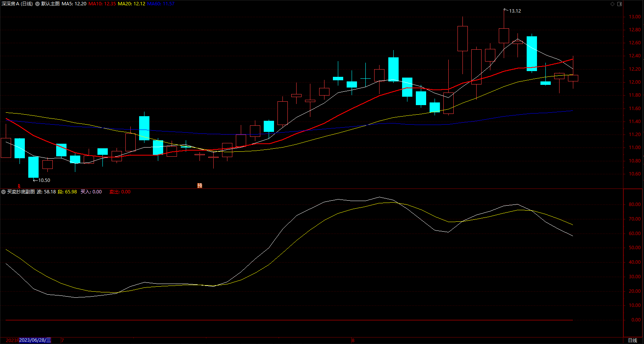Image resolution: width=644 pixels, height=344 pixels.
Task: Toggle the side panel icon at top right
Action: [x=620, y=4]
